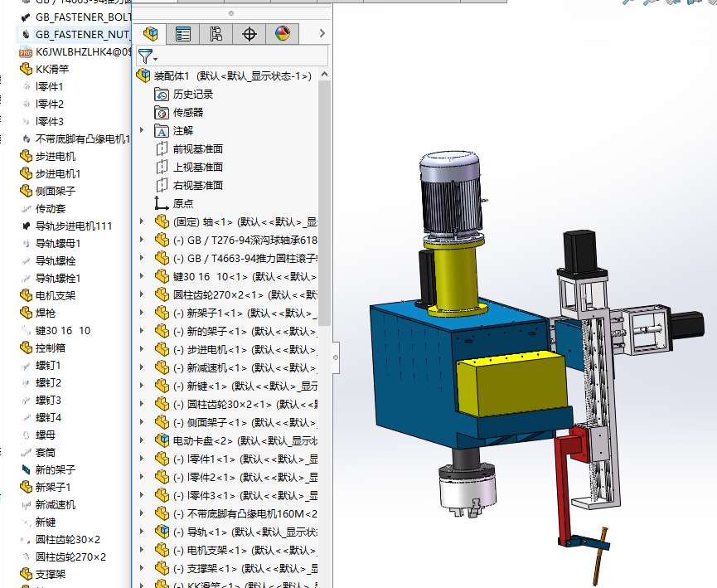The height and width of the screenshot is (588, 717).
Task: Switch to the ConfigurationManager tab
Action: coord(216,34)
